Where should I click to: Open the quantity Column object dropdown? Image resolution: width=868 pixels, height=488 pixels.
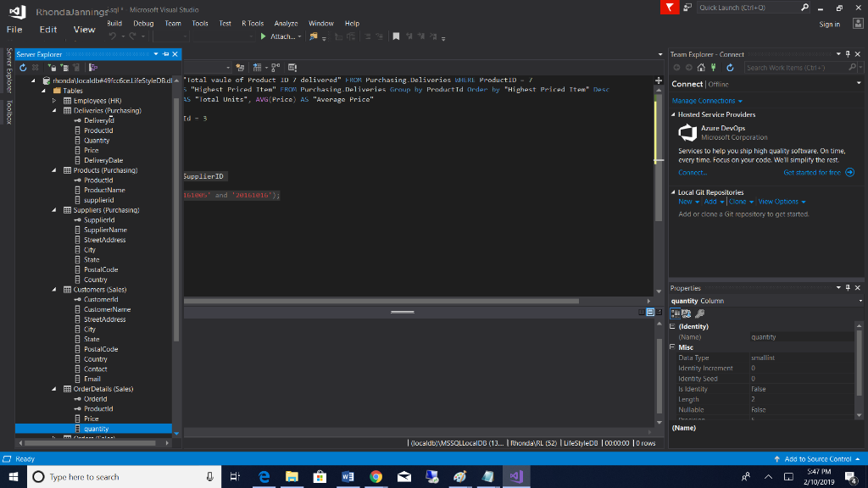[x=862, y=299]
